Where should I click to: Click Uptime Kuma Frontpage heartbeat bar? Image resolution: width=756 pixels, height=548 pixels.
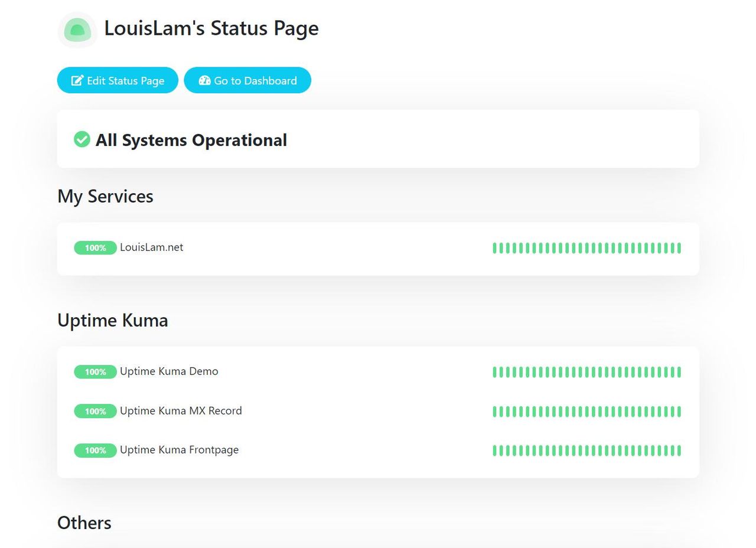point(586,451)
